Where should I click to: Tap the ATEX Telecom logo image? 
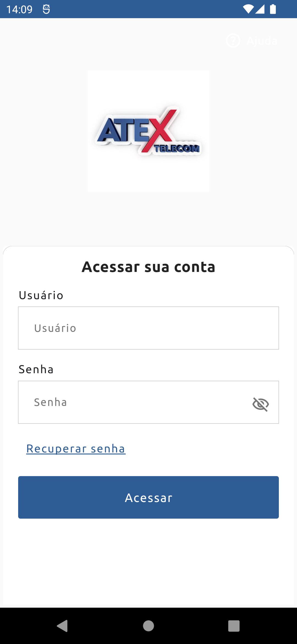[x=148, y=131]
